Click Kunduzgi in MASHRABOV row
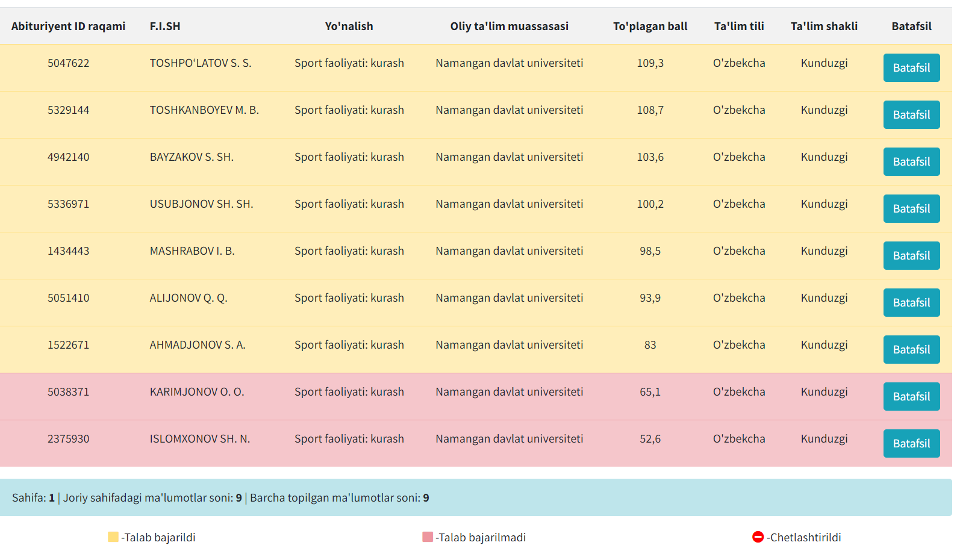This screenshot has width=960, height=560. (824, 251)
